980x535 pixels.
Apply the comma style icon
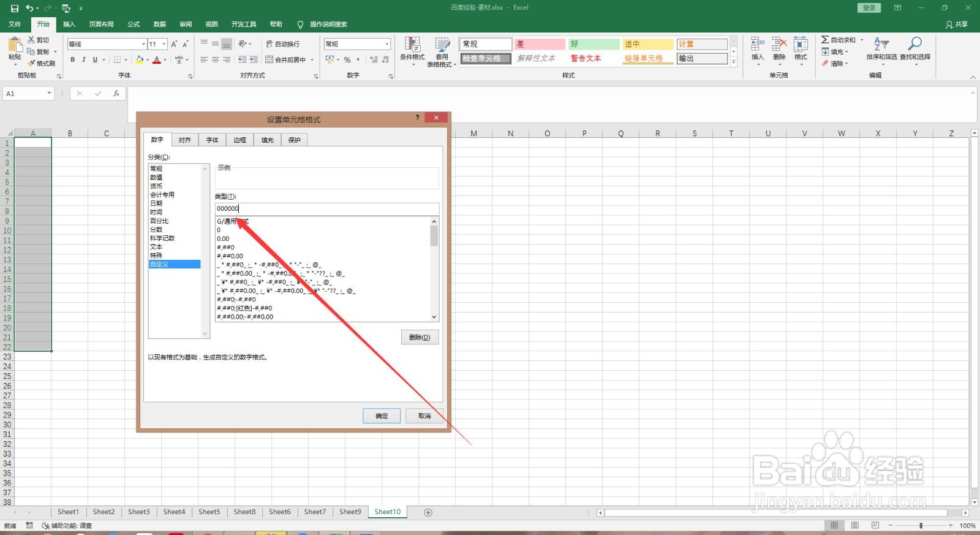[x=358, y=59]
